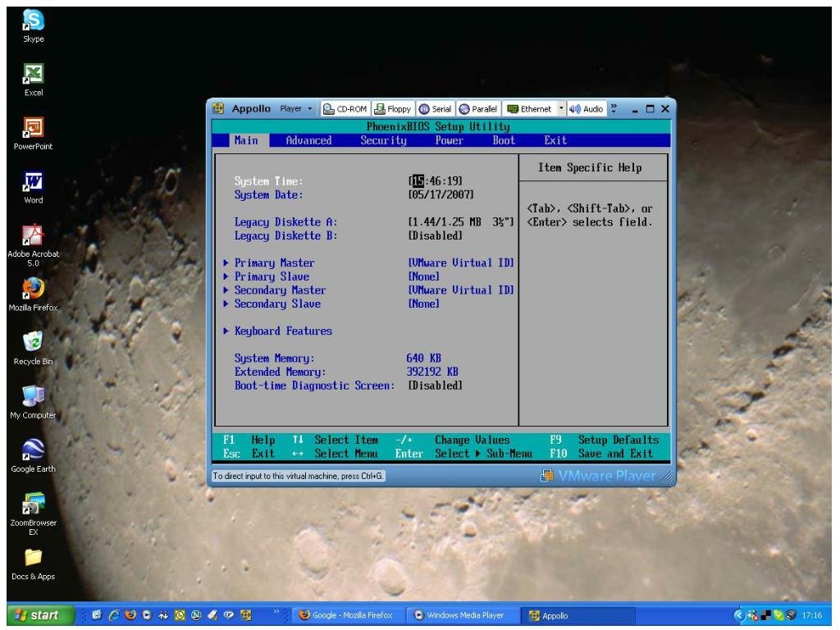The image size is (840, 630).
Task: Close the Appollo VMware Player window
Action: click(665, 109)
